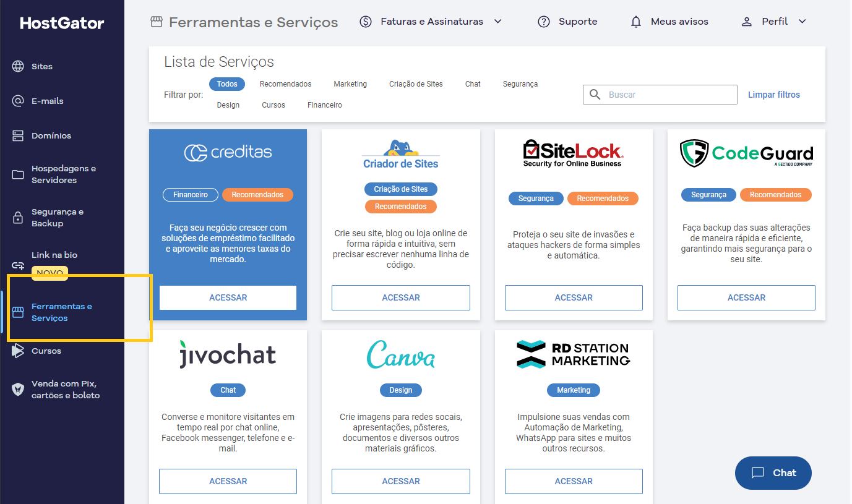852x504 pixels.
Task: Click ACESSAR on the JivoChat card
Action: [228, 481]
